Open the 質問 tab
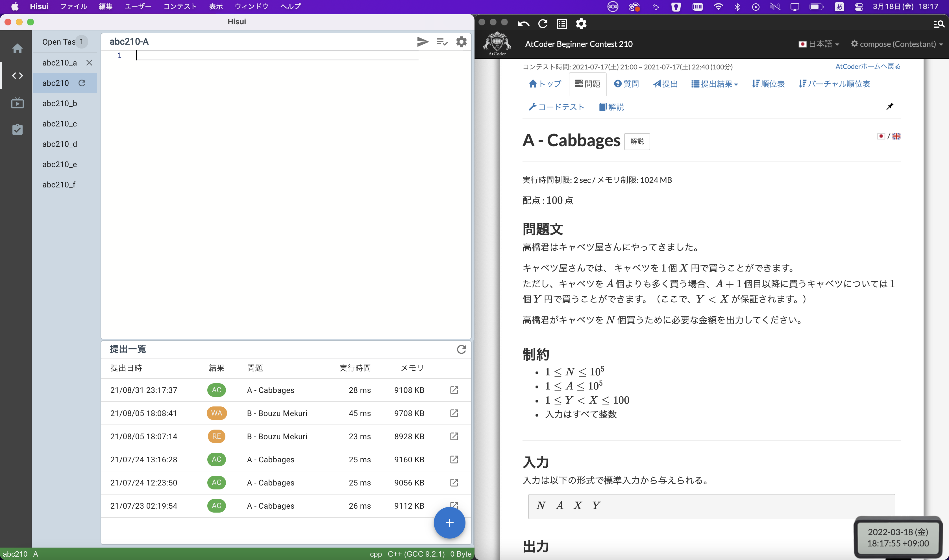949x560 pixels. click(626, 84)
